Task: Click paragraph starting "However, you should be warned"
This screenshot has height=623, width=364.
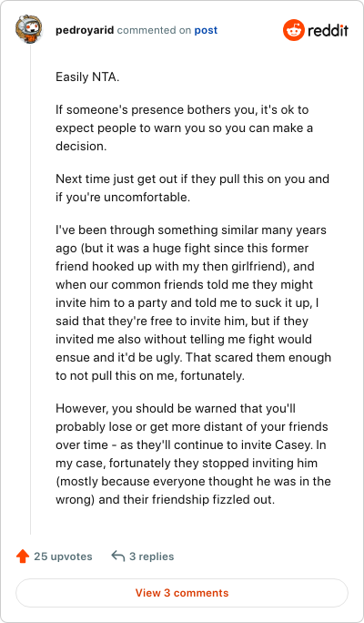Action: pyautogui.click(x=193, y=454)
